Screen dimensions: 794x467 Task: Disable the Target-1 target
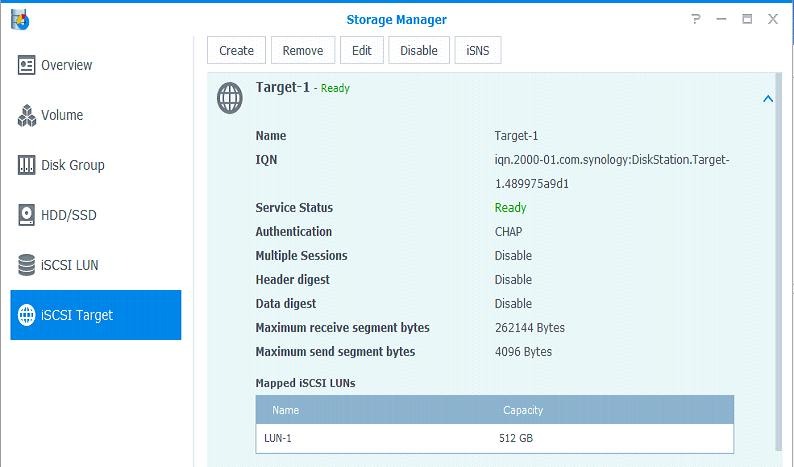pyautogui.click(x=419, y=51)
